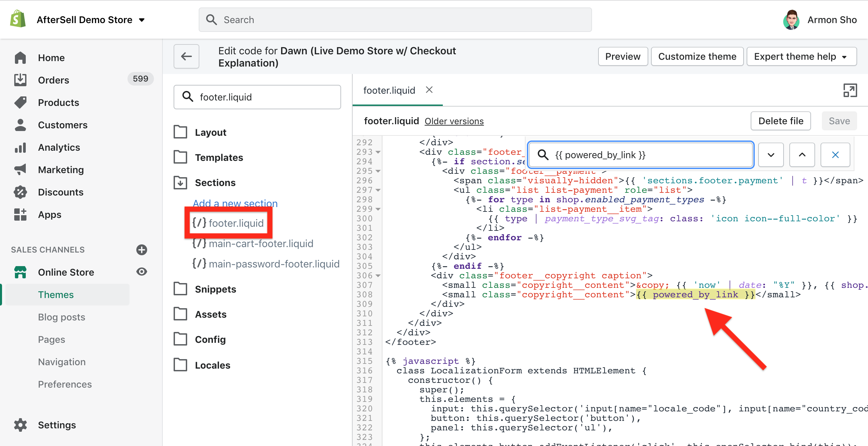Image resolution: width=868 pixels, height=446 pixels.
Task: Close the code search box
Action: coord(835,155)
